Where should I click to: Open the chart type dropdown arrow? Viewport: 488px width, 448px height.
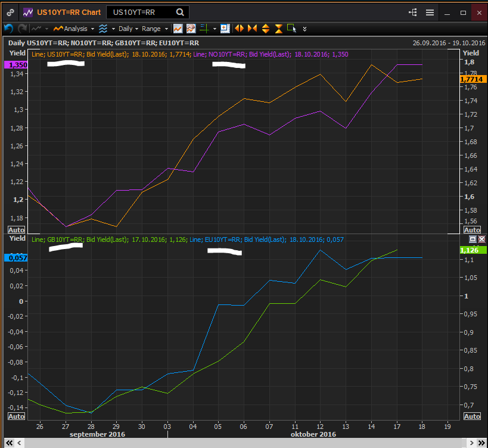tap(46, 29)
